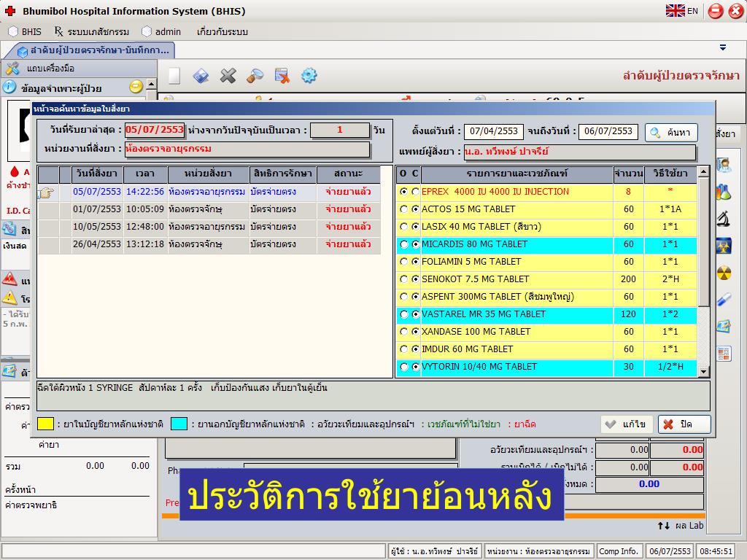The height and width of the screenshot is (560, 747).
Task: Click the doctor/patient icon in right sidebar
Action: [724, 165]
